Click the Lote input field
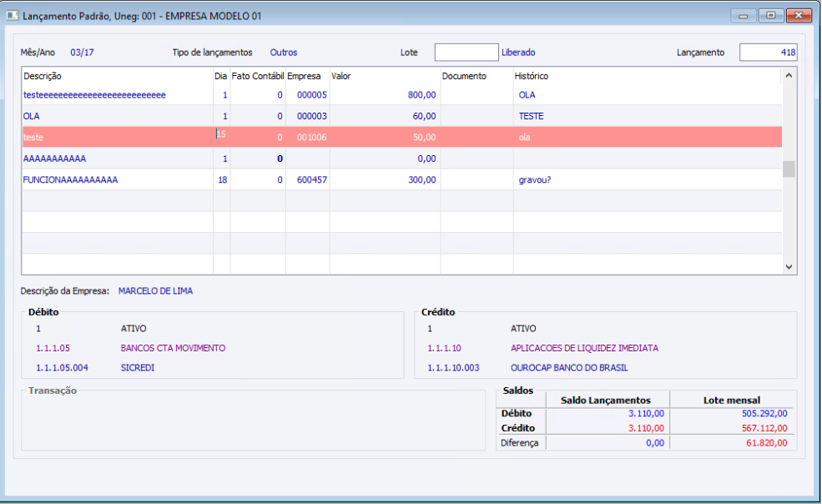This screenshot has height=504, width=822. [x=466, y=53]
